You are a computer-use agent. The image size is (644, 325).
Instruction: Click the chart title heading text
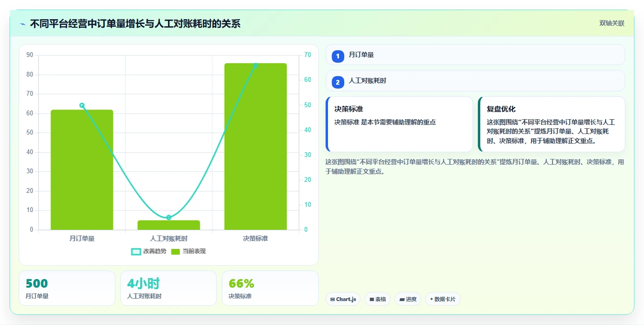click(135, 23)
